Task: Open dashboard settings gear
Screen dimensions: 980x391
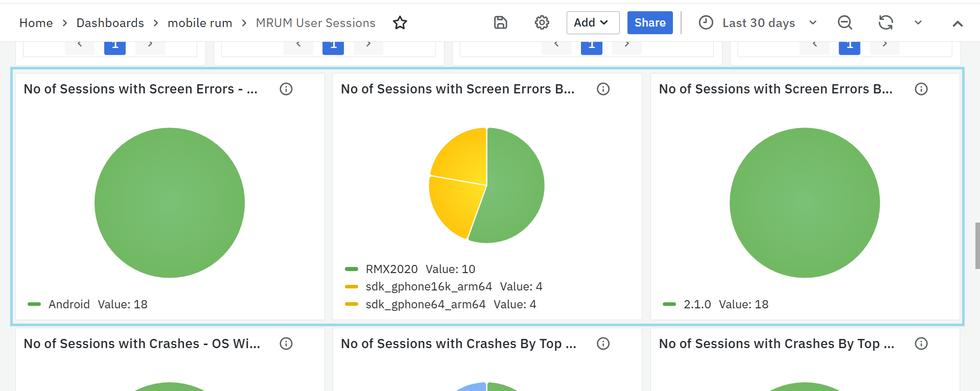Action: click(x=542, y=22)
